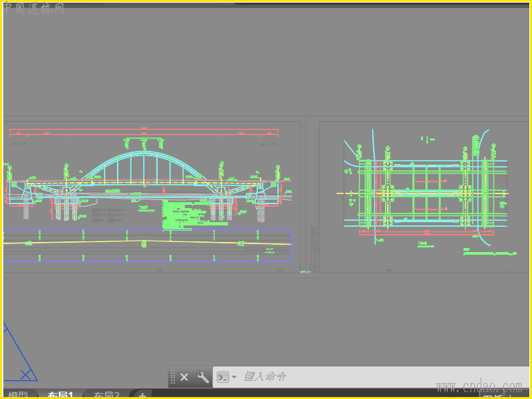Click the UCS triangle icon in corner

point(21,352)
